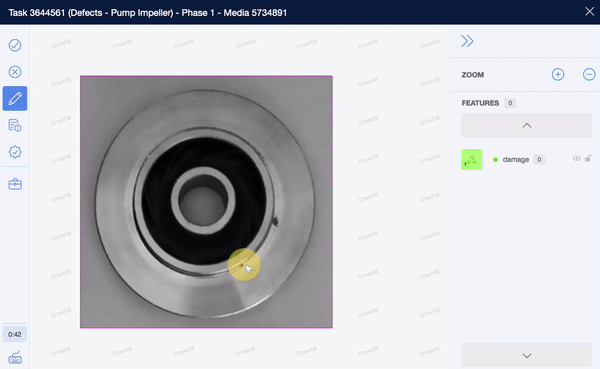This screenshot has width=600, height=369.
Task: Click the approve checkmark icon in sidebar
Action: 15,45
